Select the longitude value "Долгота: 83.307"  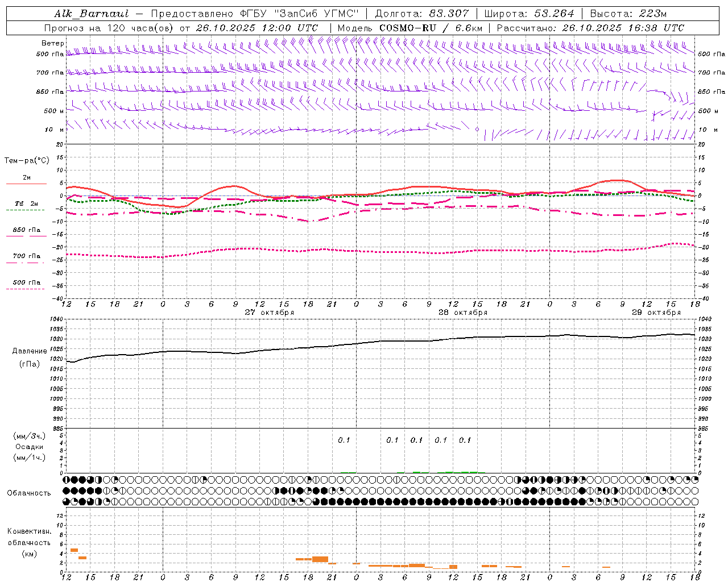[422, 14]
